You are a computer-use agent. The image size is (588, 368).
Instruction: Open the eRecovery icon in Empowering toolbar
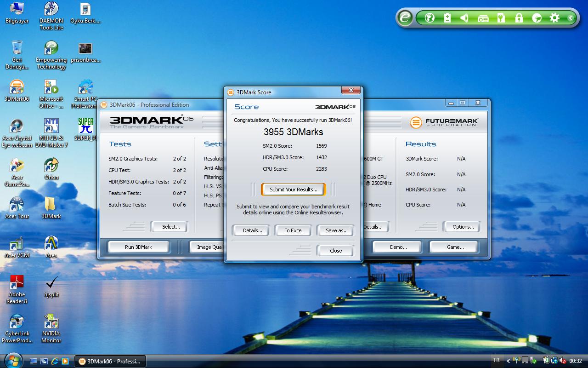tap(537, 18)
